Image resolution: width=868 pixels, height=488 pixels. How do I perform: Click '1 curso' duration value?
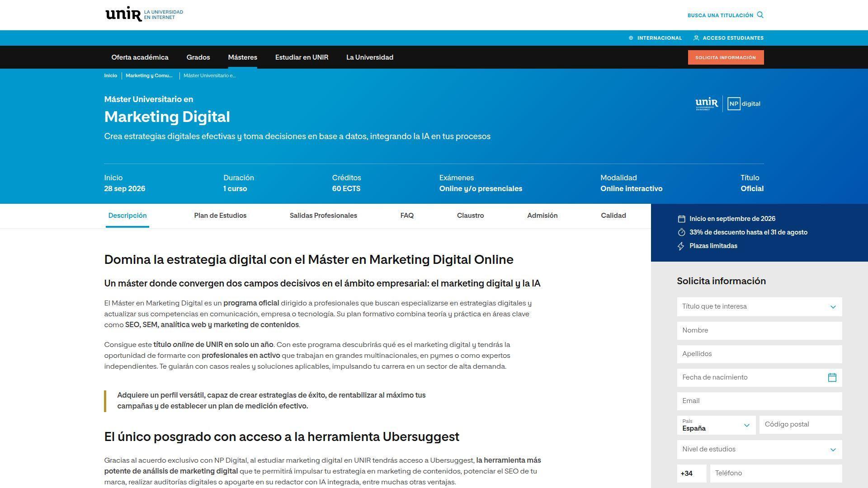point(235,189)
